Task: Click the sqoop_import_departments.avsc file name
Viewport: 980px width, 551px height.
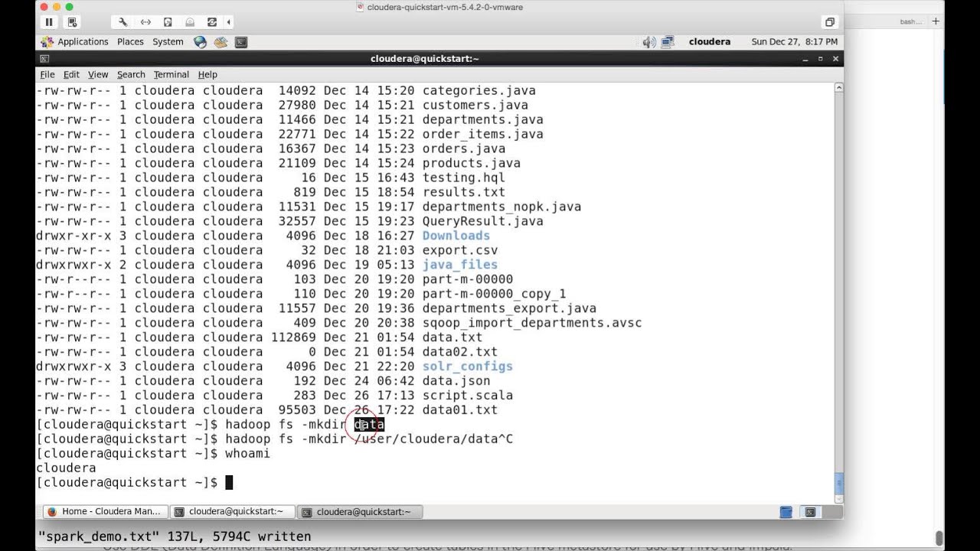Action: (532, 323)
